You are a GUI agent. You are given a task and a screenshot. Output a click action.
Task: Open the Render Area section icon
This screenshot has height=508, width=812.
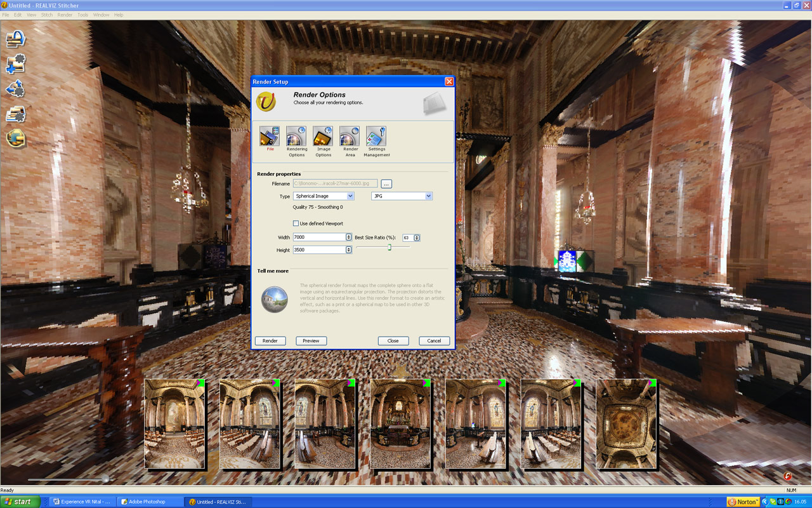(x=350, y=137)
